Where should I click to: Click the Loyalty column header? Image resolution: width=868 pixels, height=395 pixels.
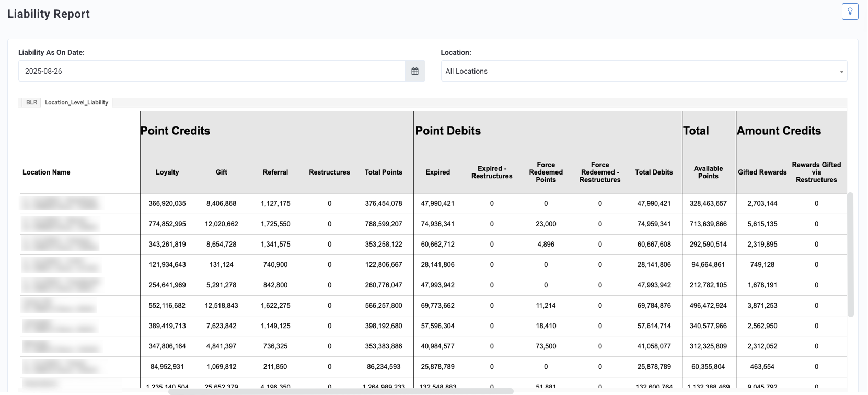coord(167,172)
